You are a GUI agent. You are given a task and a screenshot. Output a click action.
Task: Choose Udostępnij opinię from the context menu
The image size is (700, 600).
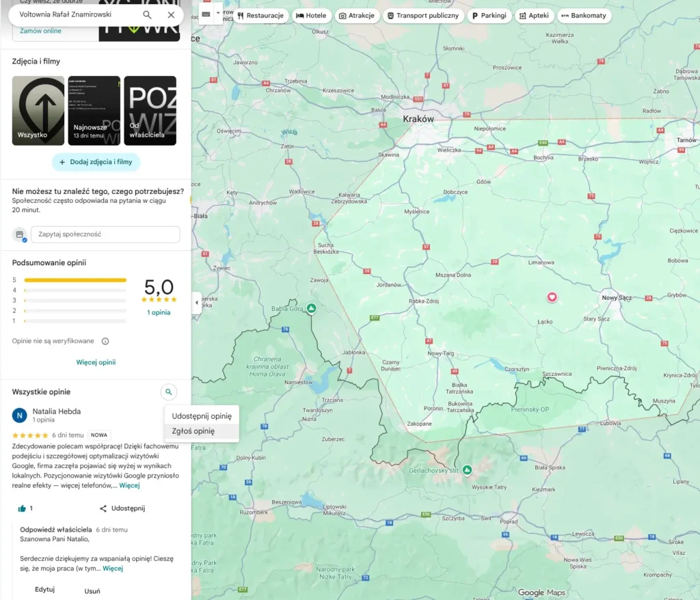click(x=202, y=415)
